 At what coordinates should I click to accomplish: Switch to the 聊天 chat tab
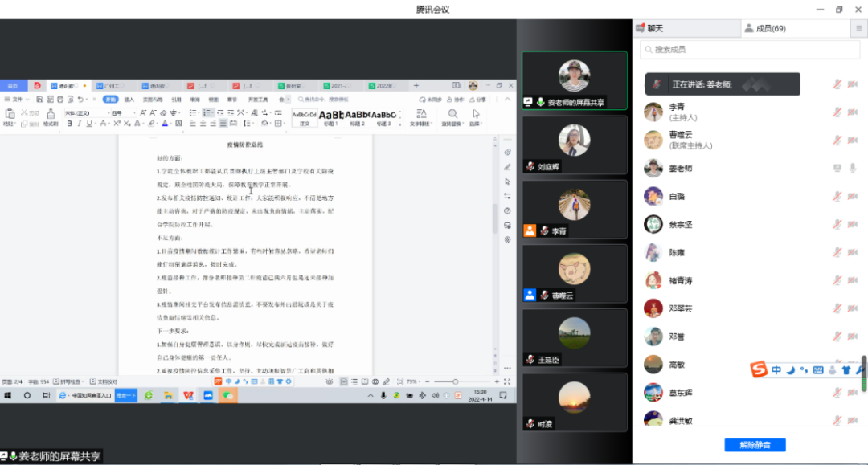click(651, 28)
